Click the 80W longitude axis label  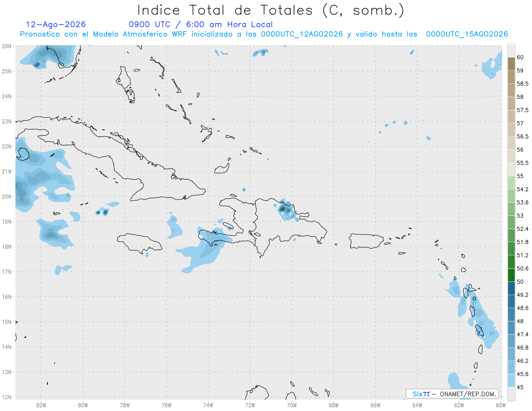[83, 405]
